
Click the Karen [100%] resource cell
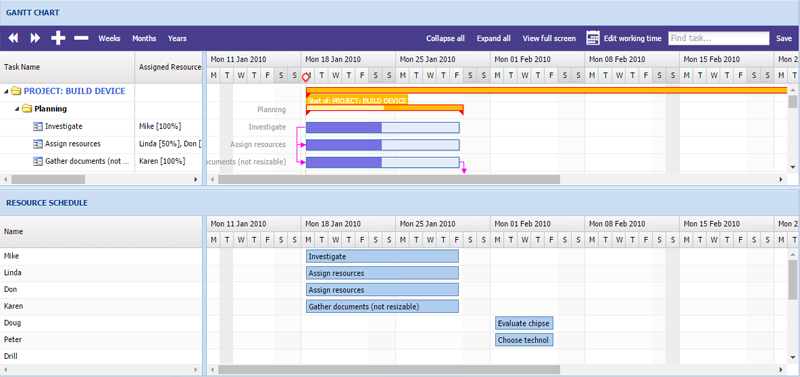point(169,161)
